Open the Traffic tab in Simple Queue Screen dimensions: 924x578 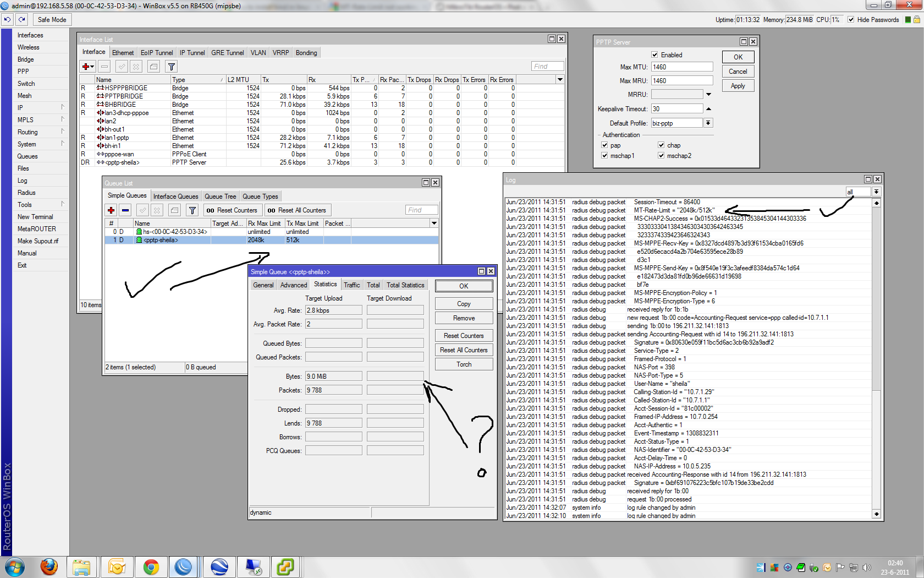351,285
